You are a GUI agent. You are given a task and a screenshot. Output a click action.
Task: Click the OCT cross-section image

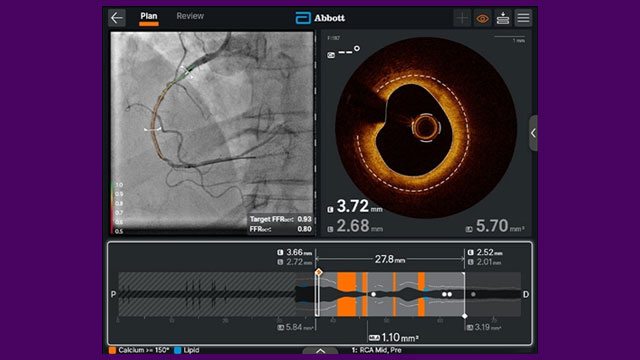pos(426,127)
